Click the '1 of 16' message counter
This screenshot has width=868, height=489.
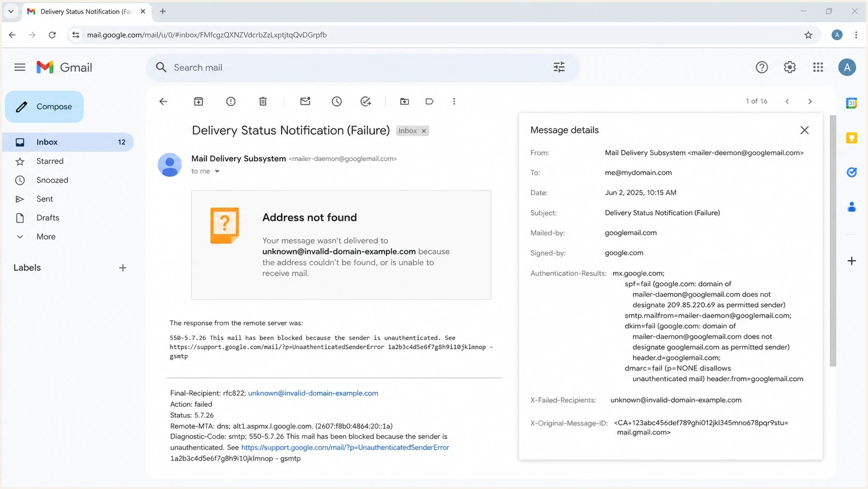[x=756, y=101]
